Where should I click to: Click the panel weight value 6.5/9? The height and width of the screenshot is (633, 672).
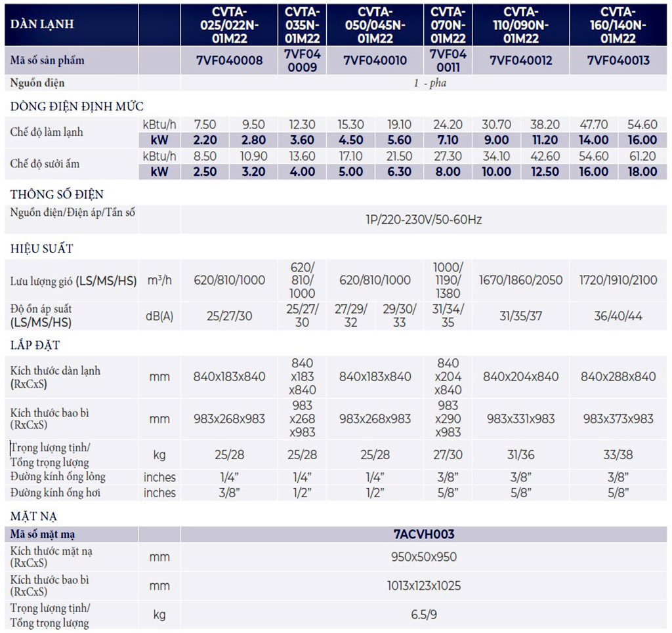pyautogui.click(x=423, y=615)
